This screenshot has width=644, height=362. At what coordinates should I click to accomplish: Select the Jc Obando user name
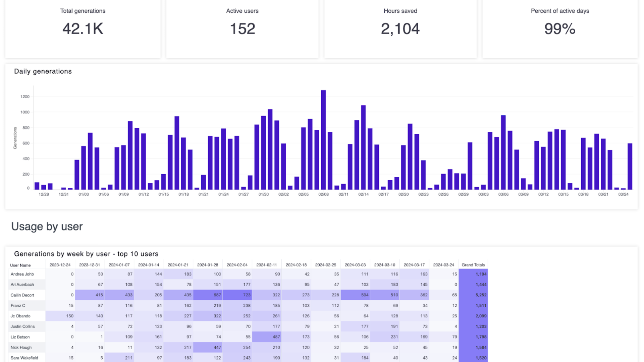pos(20,316)
